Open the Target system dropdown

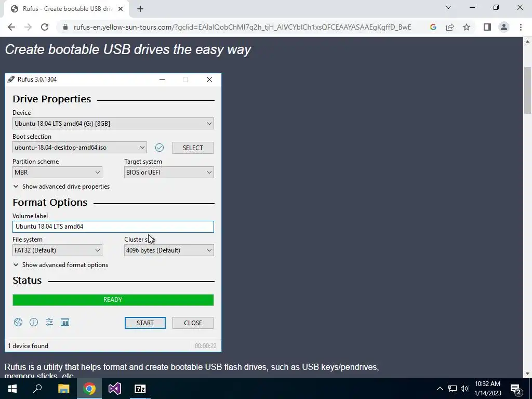point(169,172)
